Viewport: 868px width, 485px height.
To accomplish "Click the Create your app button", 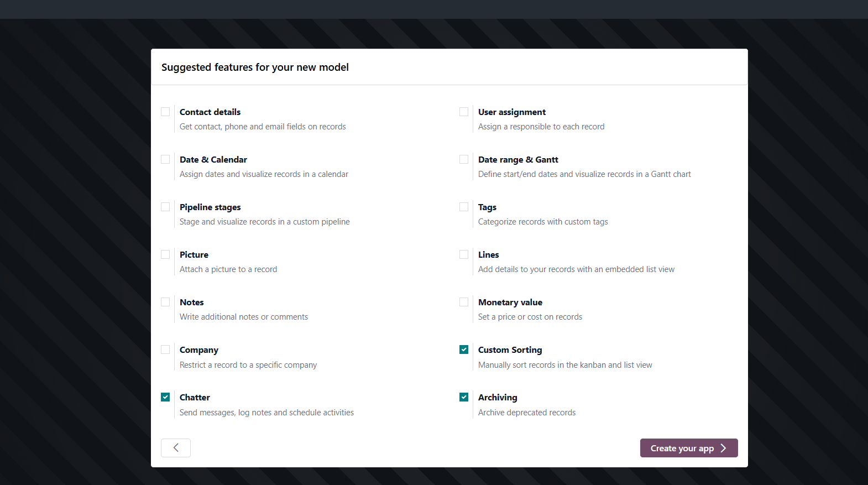I will (688, 448).
